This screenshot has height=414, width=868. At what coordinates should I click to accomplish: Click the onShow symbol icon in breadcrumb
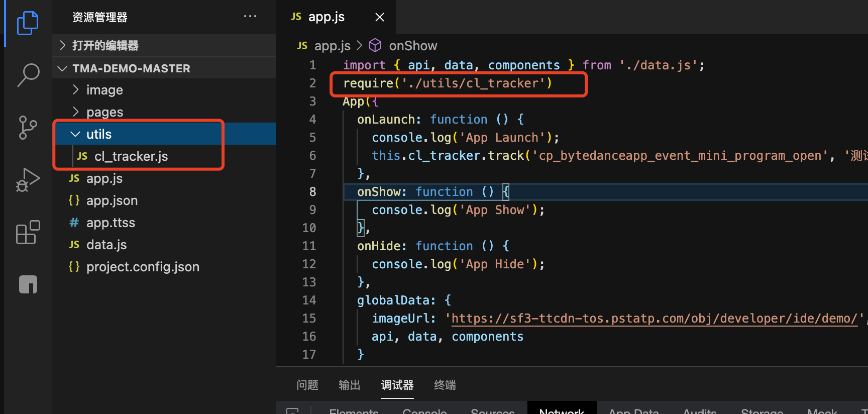[x=375, y=46]
